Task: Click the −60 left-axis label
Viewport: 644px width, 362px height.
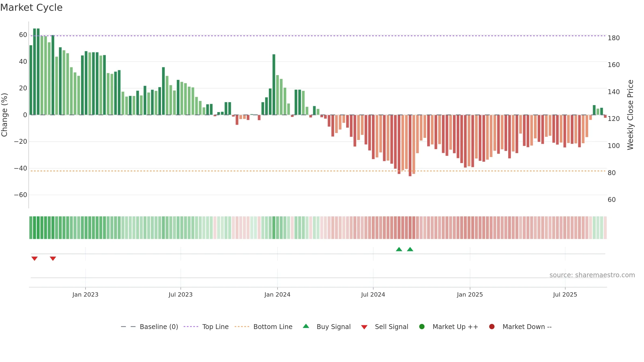Action: click(20, 195)
